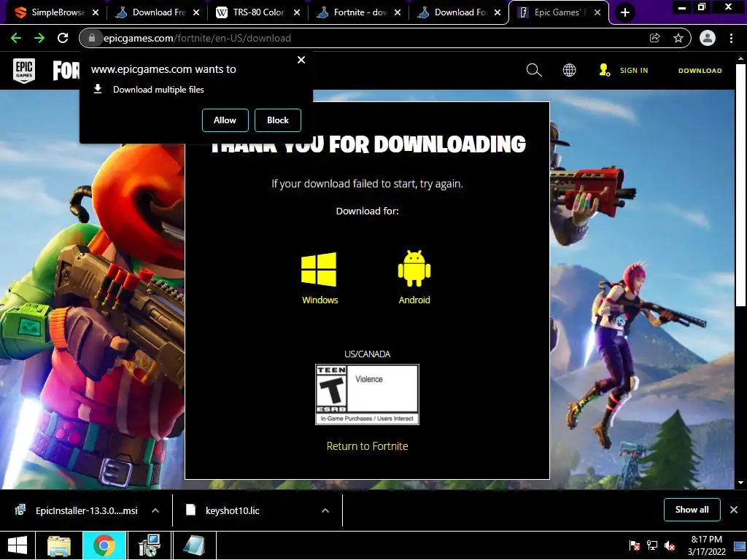Click the flag notification tray icon
Image resolution: width=747 pixels, height=560 pixels.
pyautogui.click(x=634, y=545)
